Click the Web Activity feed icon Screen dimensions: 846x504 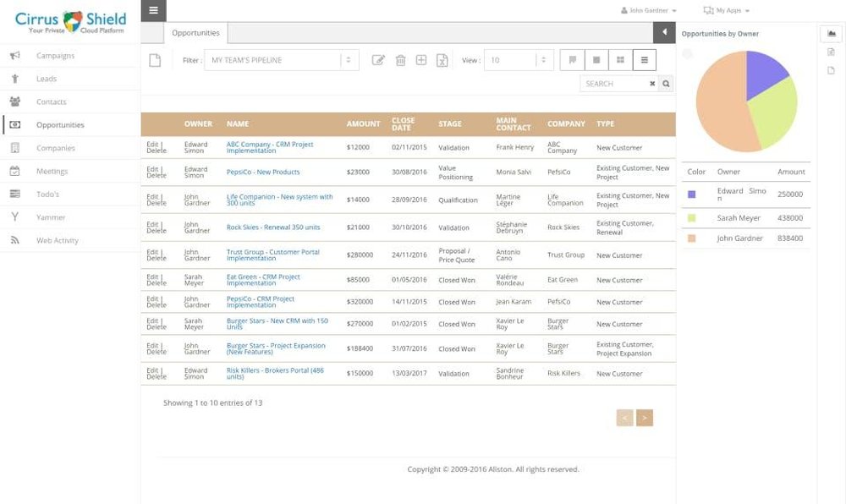point(15,240)
